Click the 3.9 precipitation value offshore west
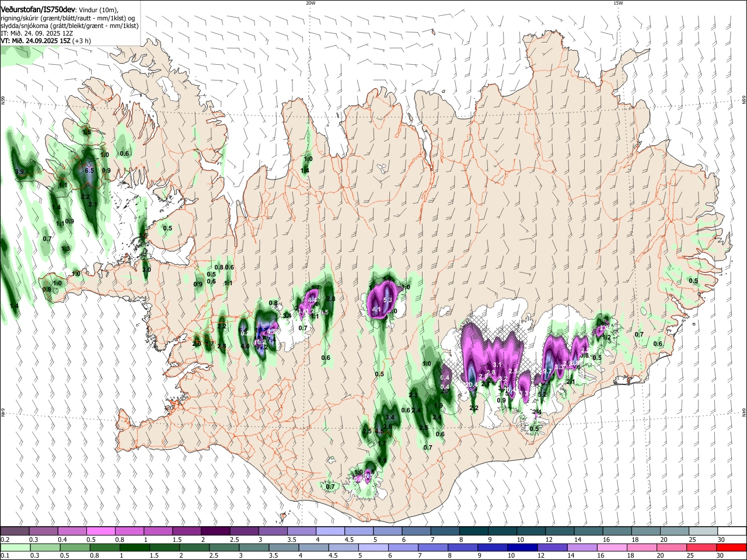 (x=19, y=171)
